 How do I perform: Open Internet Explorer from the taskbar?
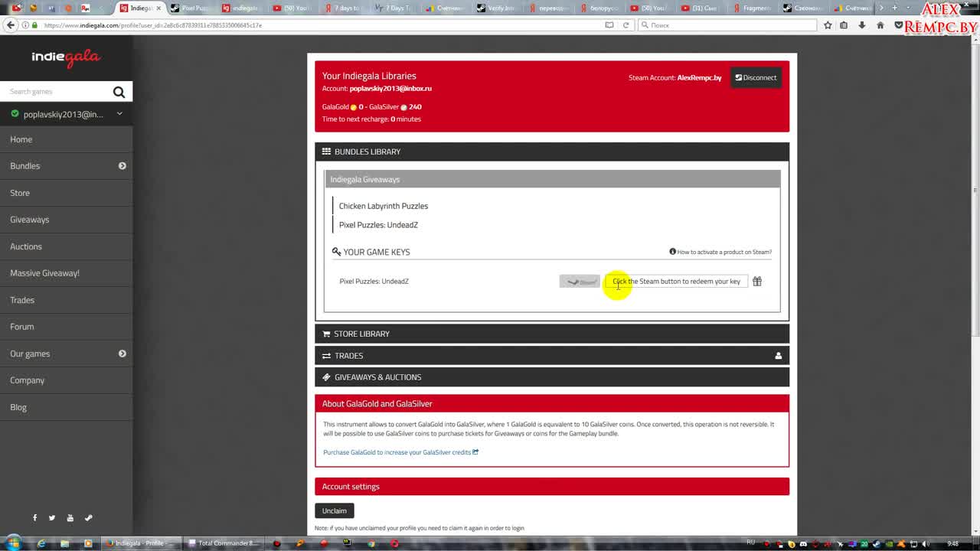coord(41,543)
